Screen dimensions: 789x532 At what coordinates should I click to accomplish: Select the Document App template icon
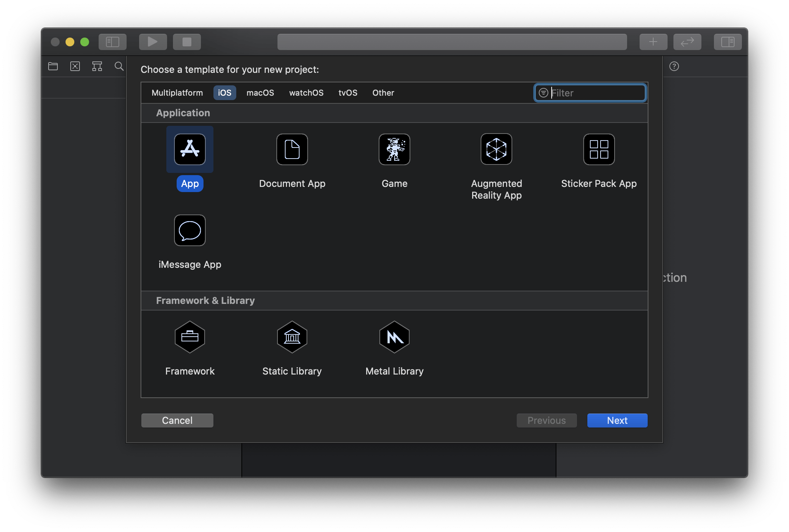(x=292, y=149)
